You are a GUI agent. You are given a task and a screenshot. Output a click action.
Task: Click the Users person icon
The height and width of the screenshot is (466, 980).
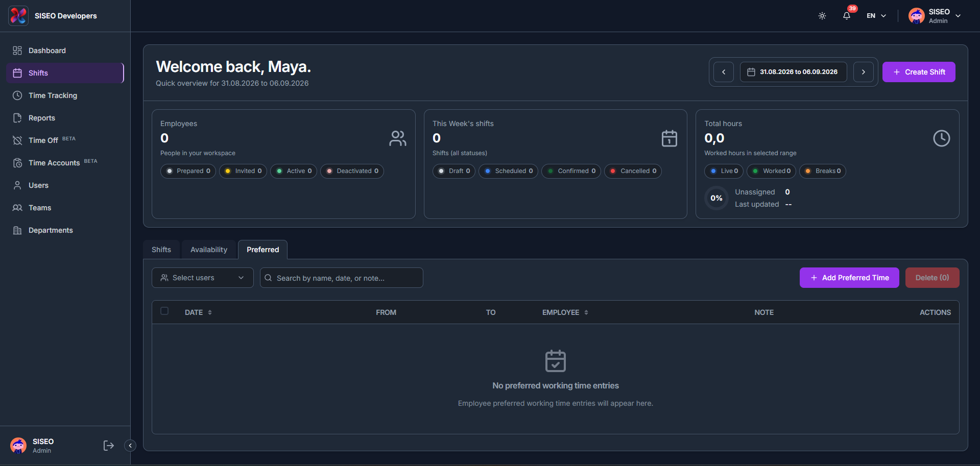17,185
